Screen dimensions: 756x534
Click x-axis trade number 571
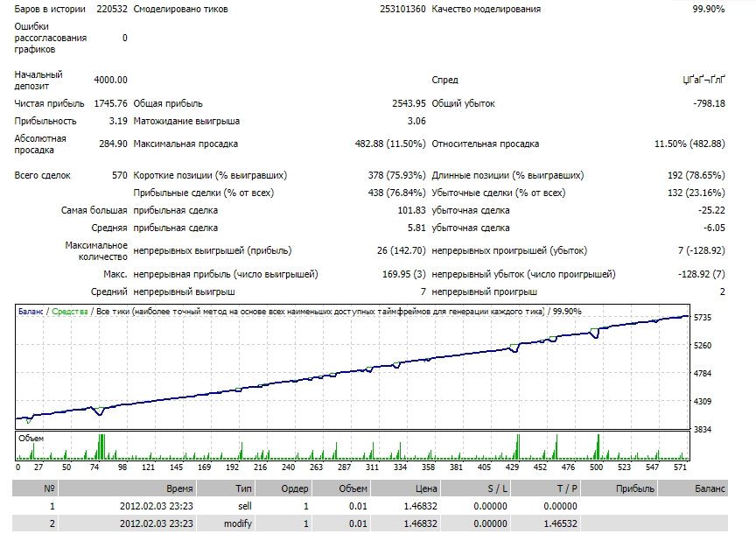pos(680,467)
